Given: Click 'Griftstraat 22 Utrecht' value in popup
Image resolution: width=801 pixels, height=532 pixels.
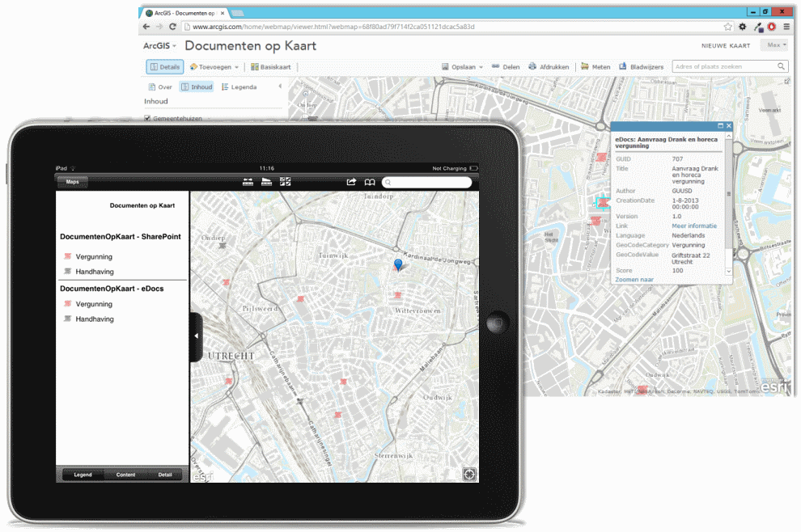Looking at the screenshot, I should tap(691, 259).
